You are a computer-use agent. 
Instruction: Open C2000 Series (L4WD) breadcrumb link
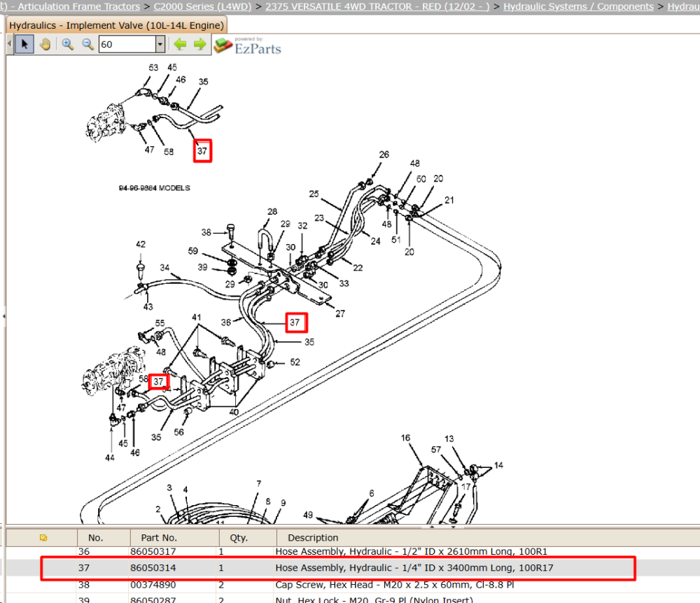click(203, 7)
